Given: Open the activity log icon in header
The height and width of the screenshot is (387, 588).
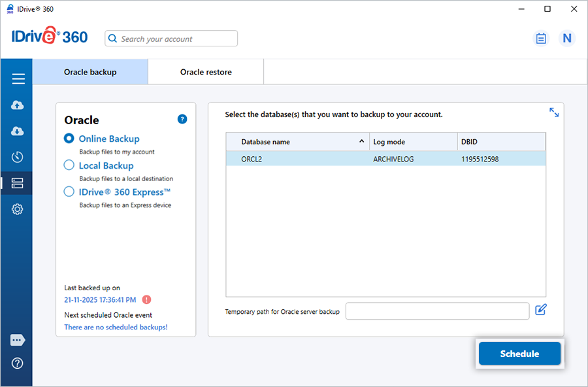Looking at the screenshot, I should pyautogui.click(x=541, y=39).
